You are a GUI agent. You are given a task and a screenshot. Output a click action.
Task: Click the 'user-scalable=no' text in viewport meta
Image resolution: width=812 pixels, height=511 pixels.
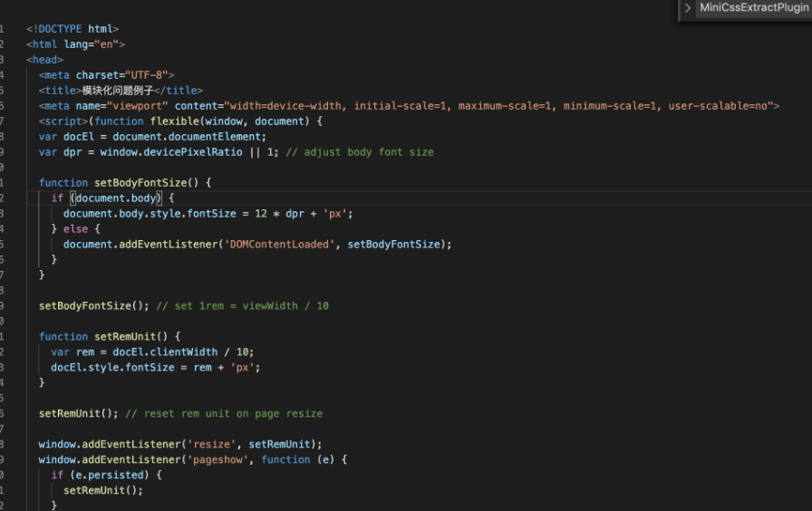pyautogui.click(x=718, y=106)
